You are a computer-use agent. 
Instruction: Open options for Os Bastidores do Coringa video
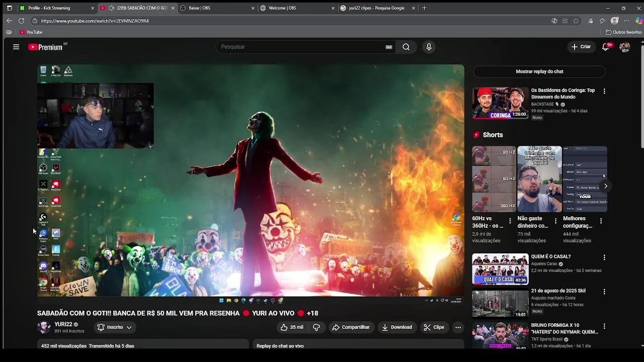(x=604, y=91)
